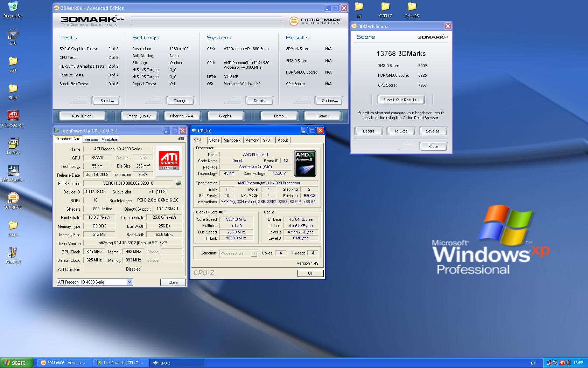This screenshot has height=368, width=588.
Task: Switch to the SPD tab in CPU-Z
Action: point(267,140)
